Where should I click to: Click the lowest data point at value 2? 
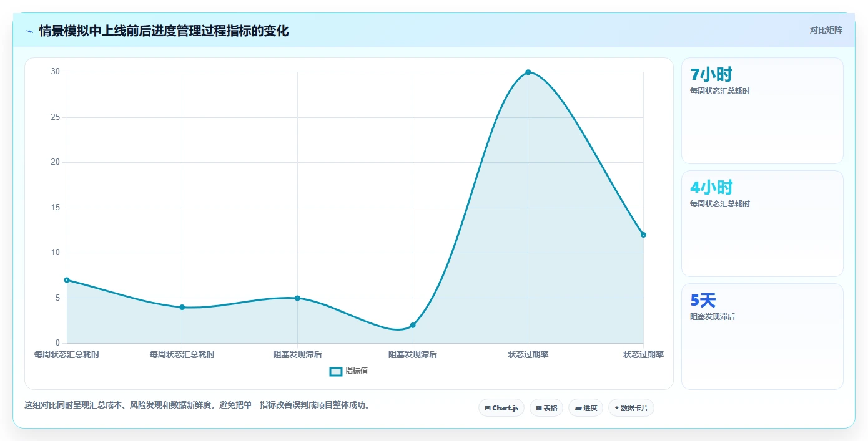point(413,325)
